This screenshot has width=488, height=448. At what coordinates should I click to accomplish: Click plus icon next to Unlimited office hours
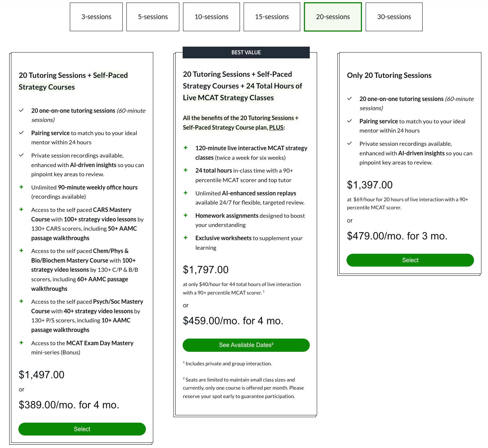click(21, 187)
